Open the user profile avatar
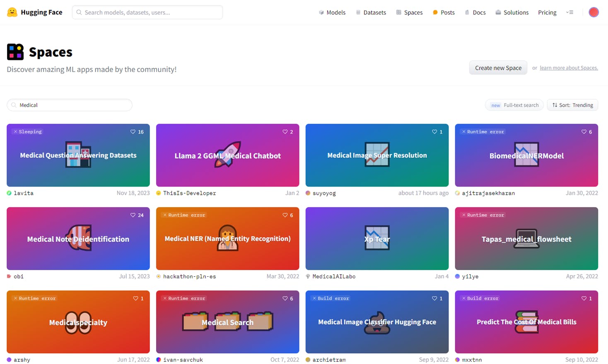608x364 pixels. (594, 12)
